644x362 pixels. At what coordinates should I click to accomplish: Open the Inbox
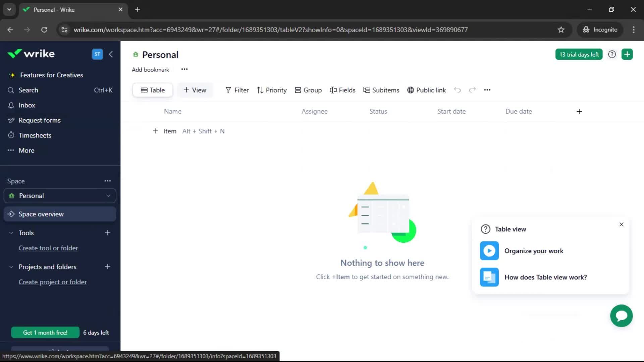pyautogui.click(x=27, y=105)
